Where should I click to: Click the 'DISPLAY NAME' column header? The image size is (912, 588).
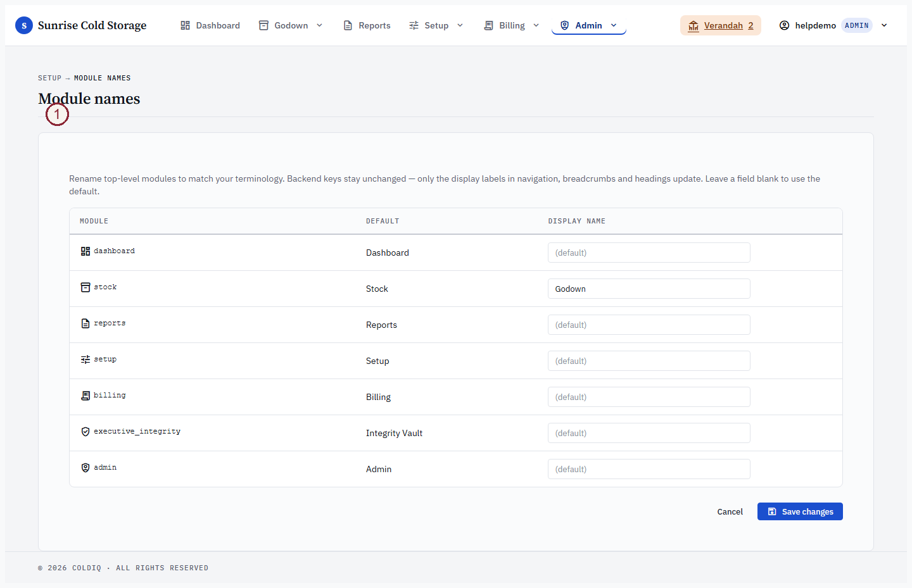tap(576, 221)
